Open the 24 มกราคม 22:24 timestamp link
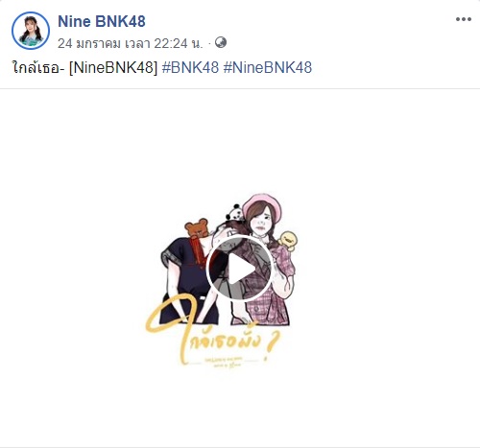 pos(131,43)
